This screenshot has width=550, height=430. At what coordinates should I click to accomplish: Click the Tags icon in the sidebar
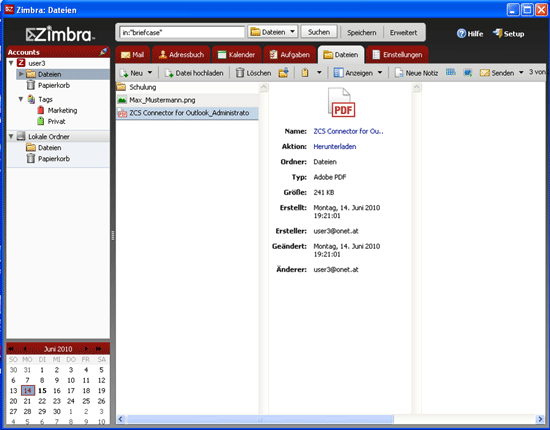coord(31,99)
